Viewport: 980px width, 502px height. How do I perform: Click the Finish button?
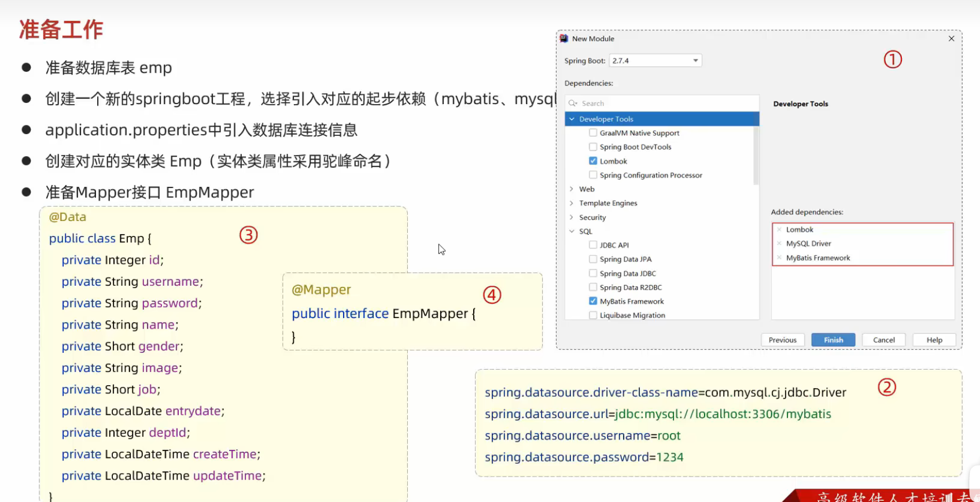[x=833, y=340]
